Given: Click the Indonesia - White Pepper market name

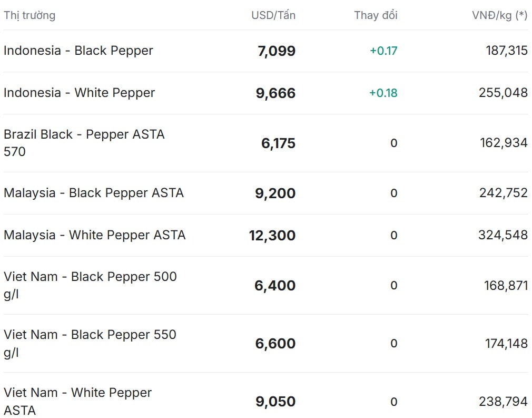Looking at the screenshot, I should (80, 93).
